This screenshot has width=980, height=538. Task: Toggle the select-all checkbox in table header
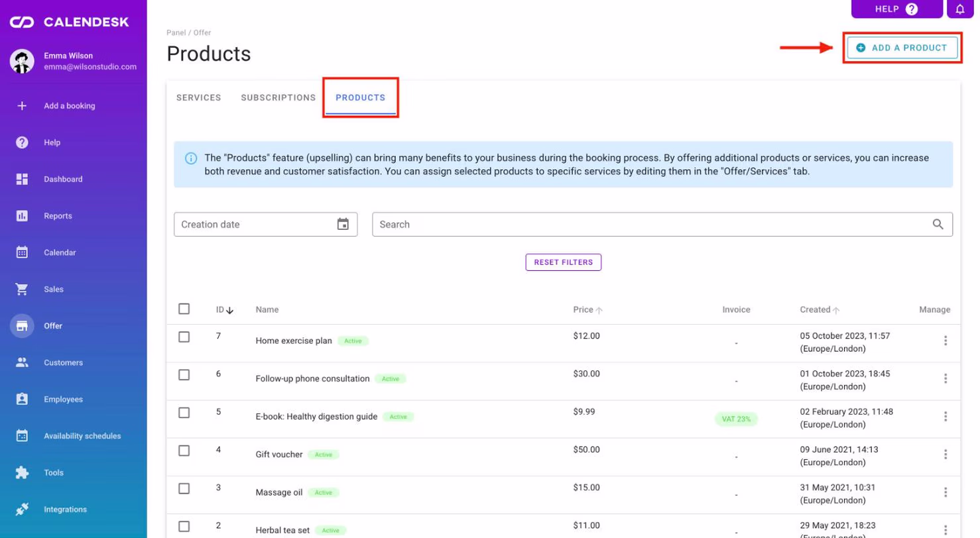pyautogui.click(x=184, y=309)
